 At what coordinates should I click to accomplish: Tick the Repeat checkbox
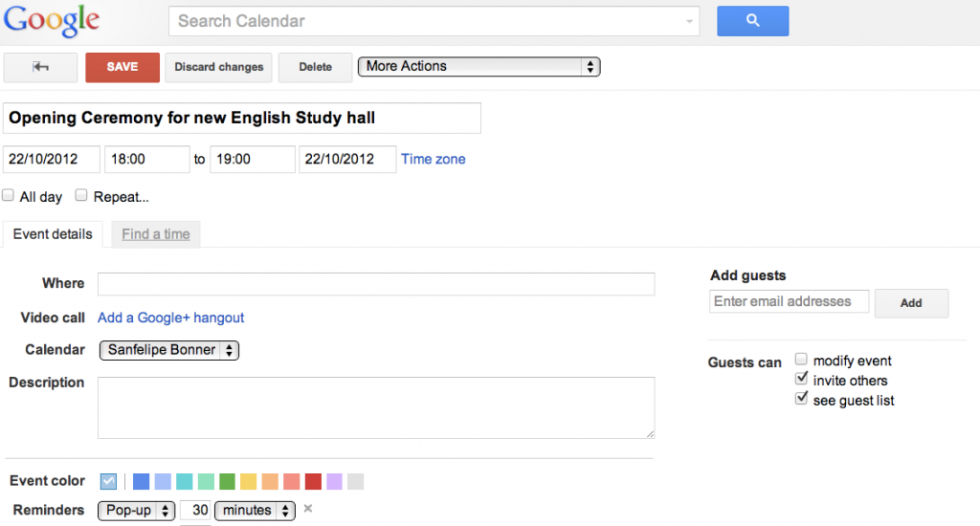(82, 196)
